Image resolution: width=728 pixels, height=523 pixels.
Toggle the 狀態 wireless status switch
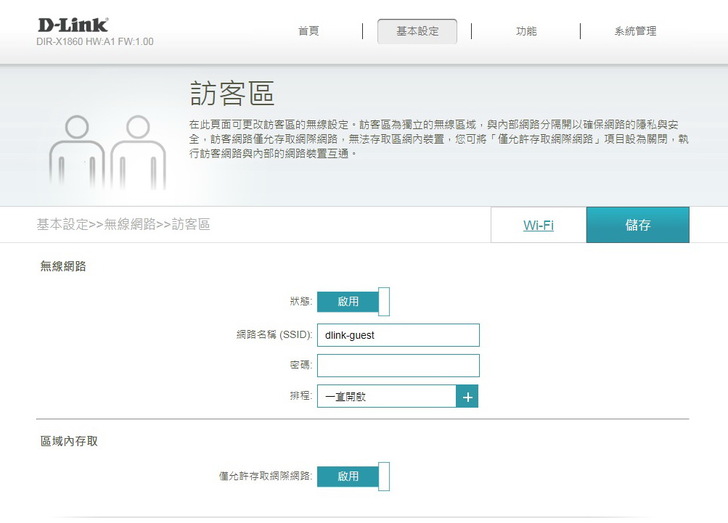(353, 301)
